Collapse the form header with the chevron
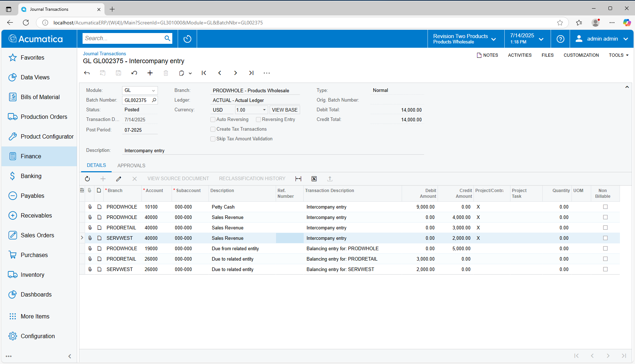Screen dimensions: 635x364 [627, 87]
